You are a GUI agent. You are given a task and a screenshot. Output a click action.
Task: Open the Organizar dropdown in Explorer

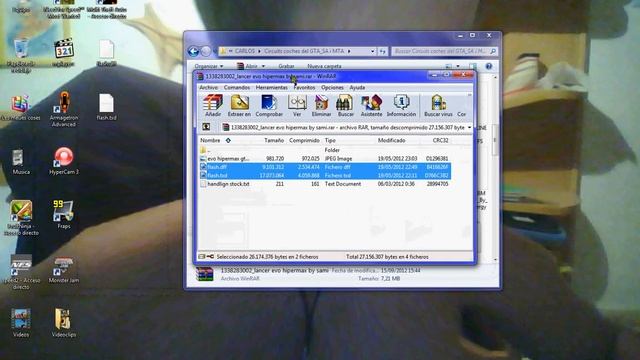[x=209, y=66]
